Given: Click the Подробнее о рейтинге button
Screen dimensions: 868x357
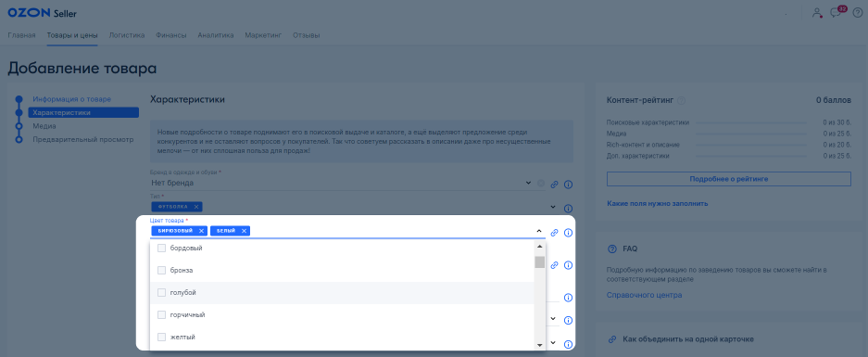Looking at the screenshot, I should pos(728,179).
